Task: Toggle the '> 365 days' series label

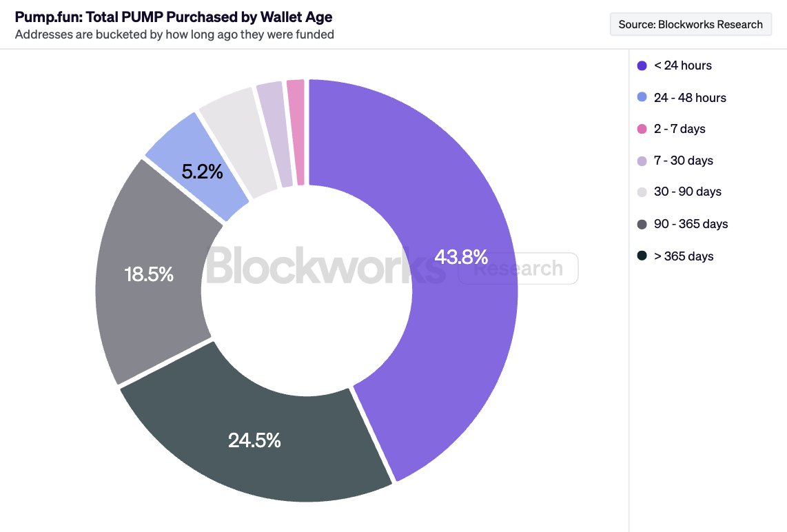Action: pos(684,256)
